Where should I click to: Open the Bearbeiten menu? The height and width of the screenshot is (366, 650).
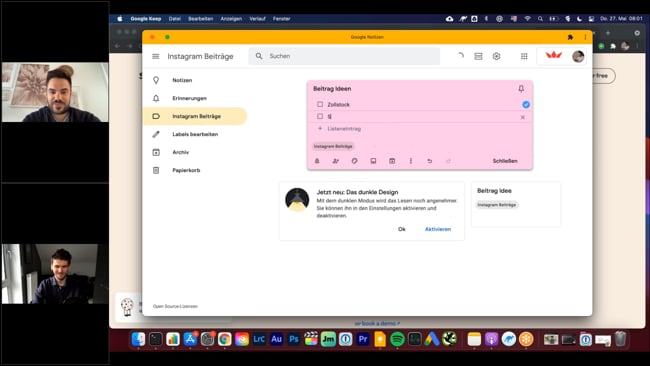click(200, 19)
